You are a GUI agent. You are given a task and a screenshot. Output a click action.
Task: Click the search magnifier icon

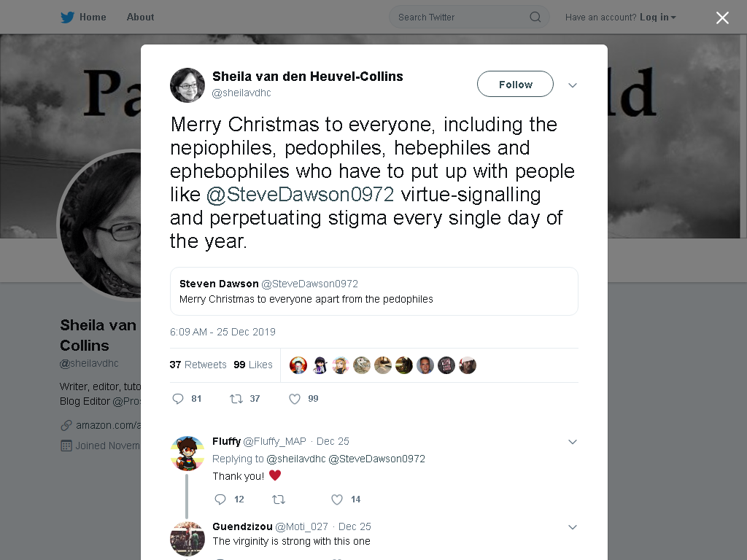coord(535,17)
